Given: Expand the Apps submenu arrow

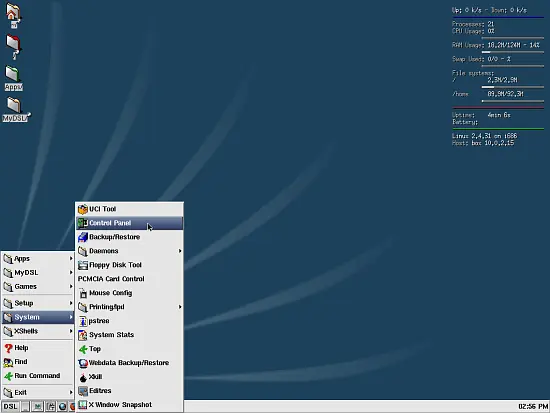Looking at the screenshot, I should pyautogui.click(x=71, y=259).
